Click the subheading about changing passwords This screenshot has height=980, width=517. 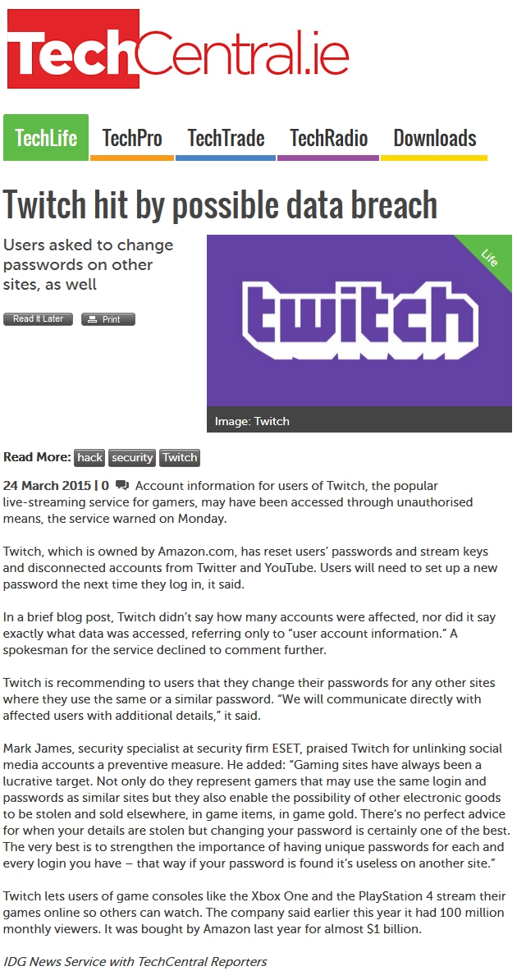pos(89,265)
